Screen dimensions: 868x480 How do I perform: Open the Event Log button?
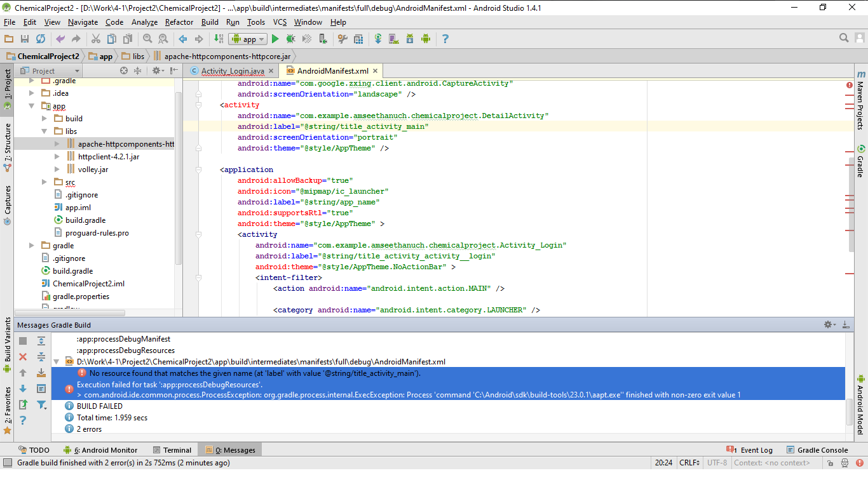coord(750,450)
